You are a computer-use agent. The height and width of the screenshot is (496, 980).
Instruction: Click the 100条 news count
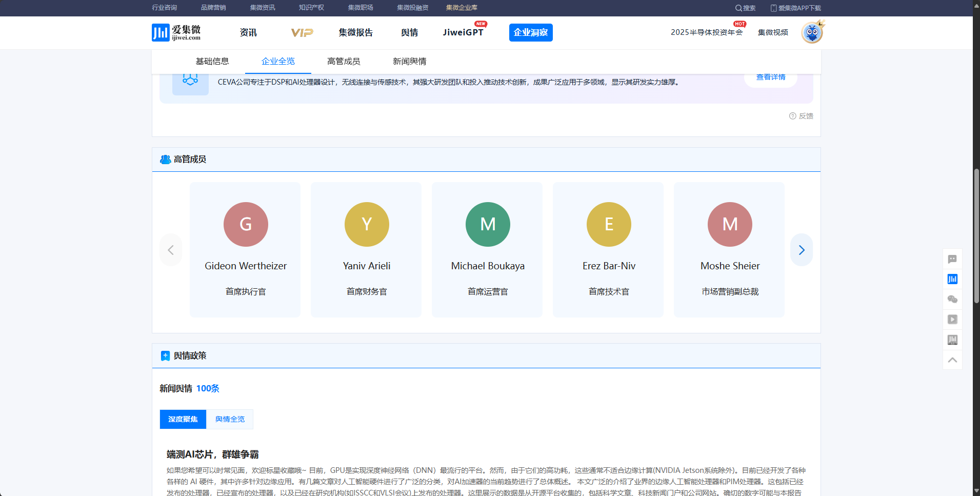pyautogui.click(x=208, y=389)
